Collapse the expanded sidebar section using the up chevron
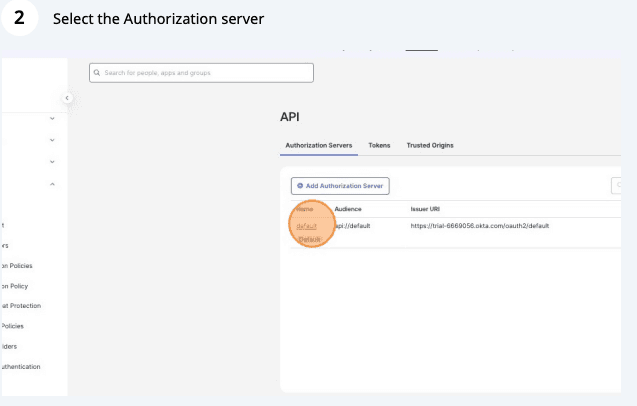Viewport: 637px width, 406px height. click(x=52, y=184)
